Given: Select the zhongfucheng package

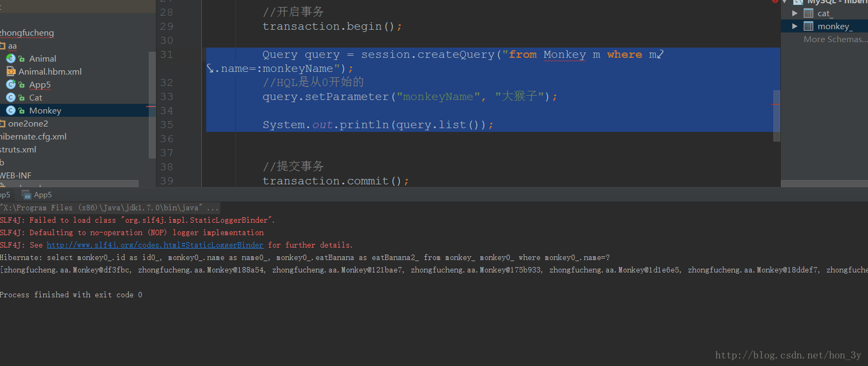Looking at the screenshot, I should pos(27,33).
